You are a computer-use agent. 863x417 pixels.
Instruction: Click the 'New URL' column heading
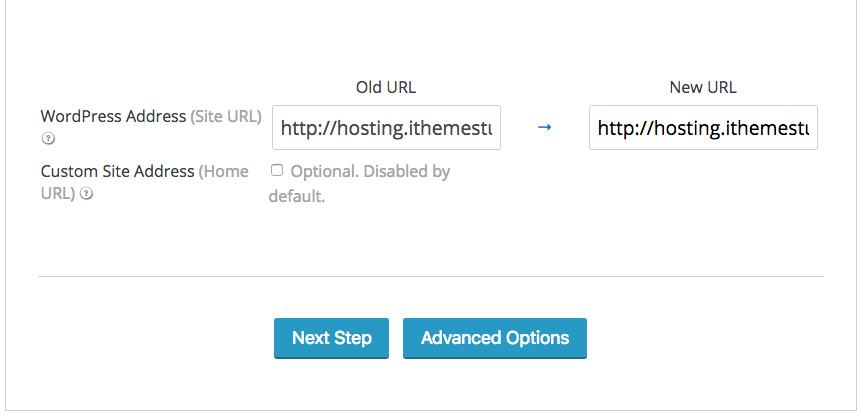pos(703,87)
